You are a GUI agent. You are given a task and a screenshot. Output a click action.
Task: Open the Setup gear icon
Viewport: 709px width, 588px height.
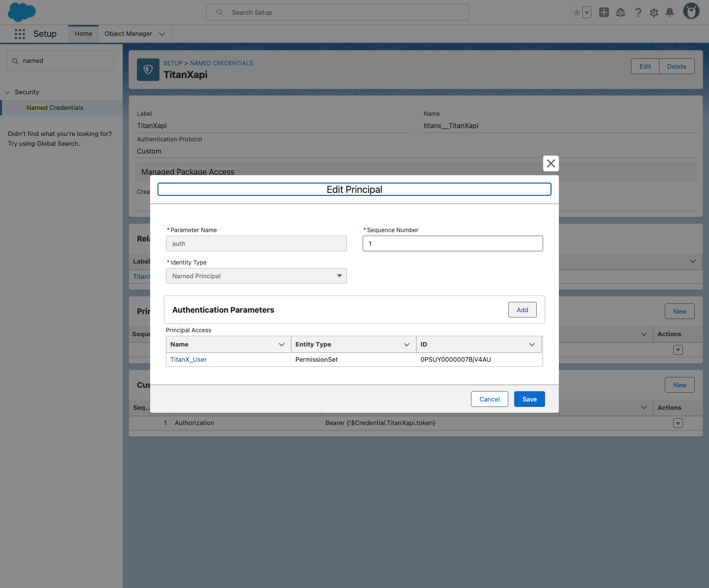coord(654,12)
